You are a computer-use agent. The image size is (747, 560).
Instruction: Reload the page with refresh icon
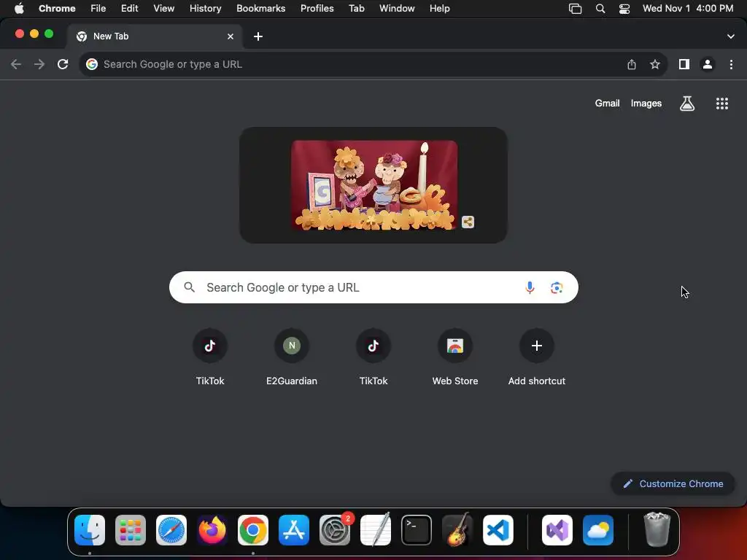coord(63,64)
